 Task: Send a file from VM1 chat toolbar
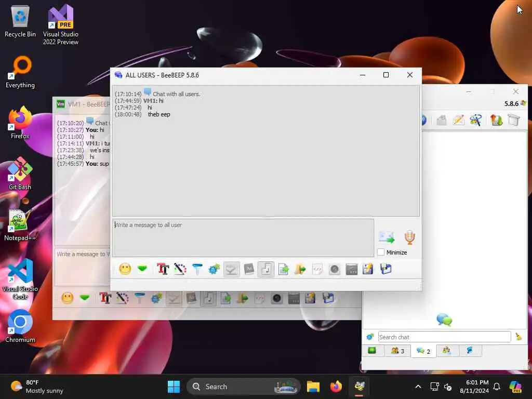pyautogui.click(x=225, y=298)
